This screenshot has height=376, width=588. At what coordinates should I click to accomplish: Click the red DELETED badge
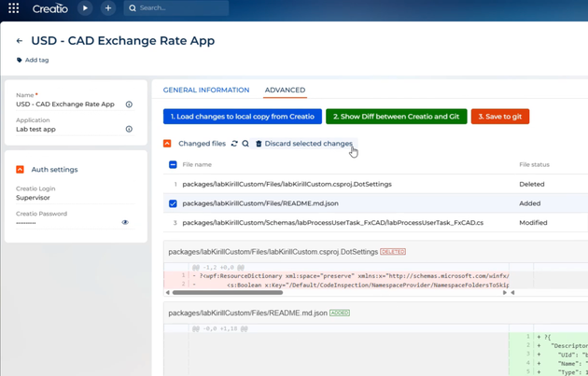[x=393, y=252]
